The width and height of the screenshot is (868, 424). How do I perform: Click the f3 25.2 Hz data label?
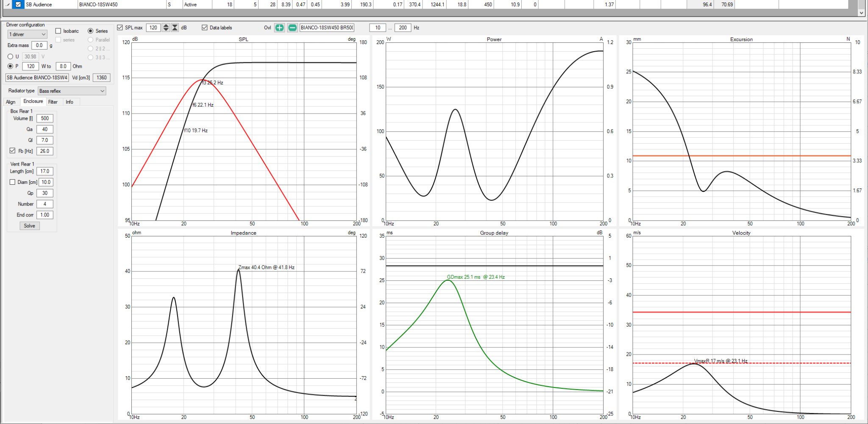pyautogui.click(x=213, y=83)
